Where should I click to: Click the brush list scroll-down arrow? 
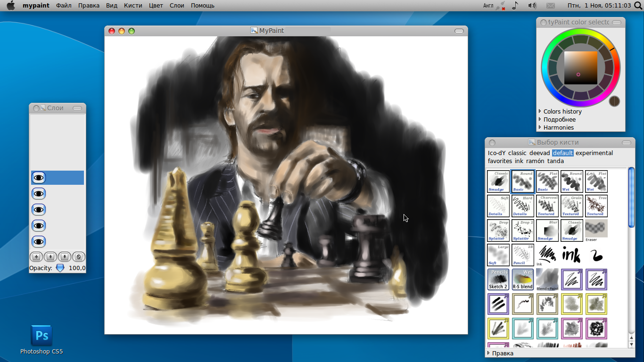631,345
